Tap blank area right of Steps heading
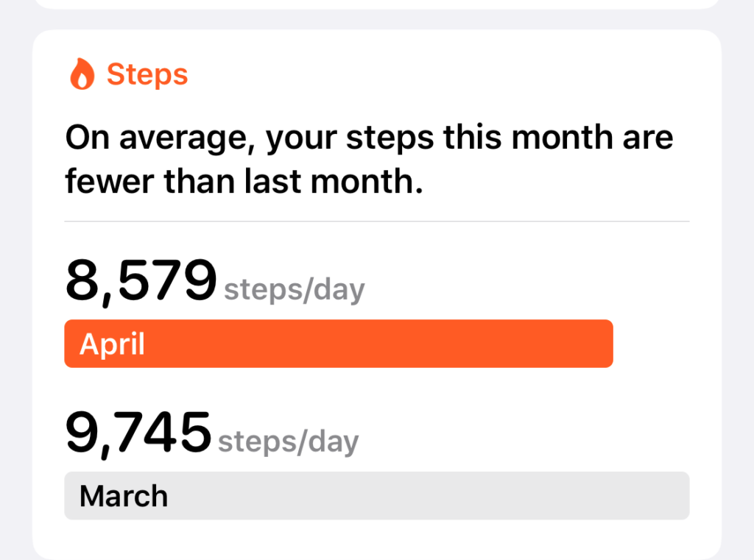This screenshot has height=560, width=754. (x=433, y=74)
